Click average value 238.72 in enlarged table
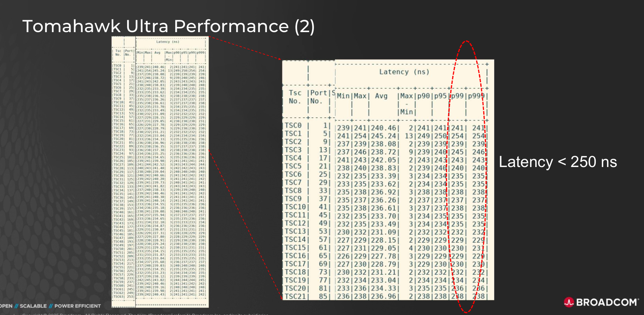The image size is (644, 315). point(383,152)
